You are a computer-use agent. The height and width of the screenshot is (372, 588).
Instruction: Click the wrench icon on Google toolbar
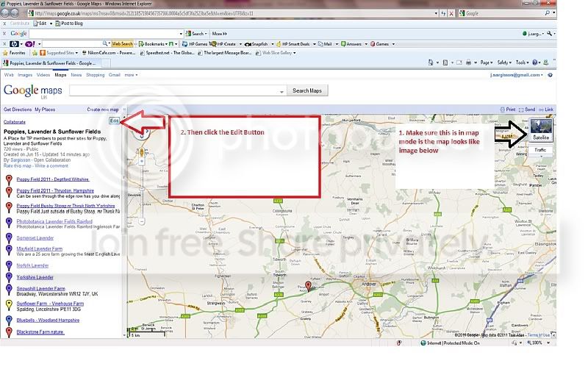coord(549,34)
